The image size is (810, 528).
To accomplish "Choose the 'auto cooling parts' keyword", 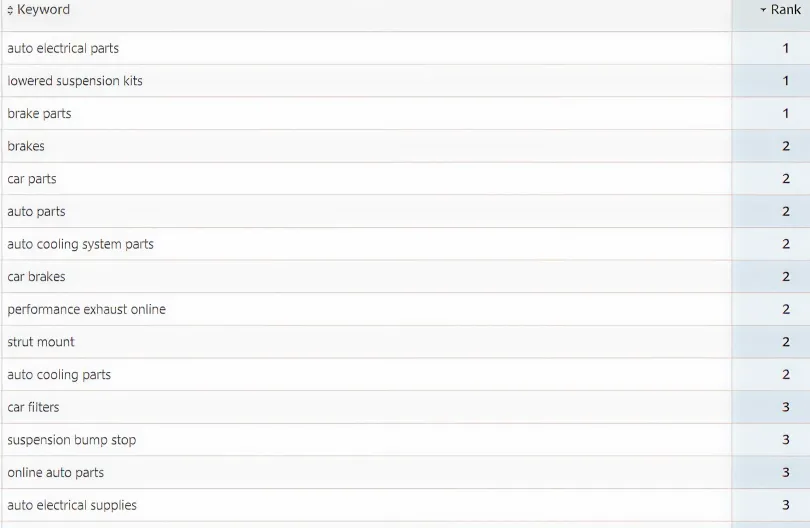I will click(59, 375).
